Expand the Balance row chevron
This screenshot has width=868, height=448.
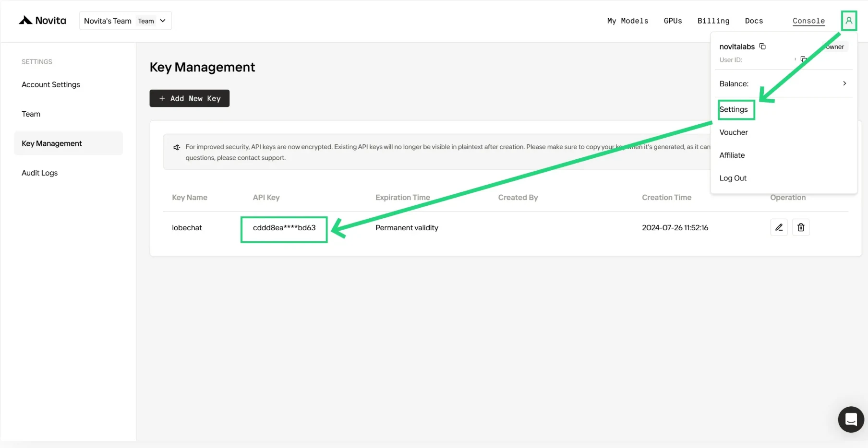point(844,83)
